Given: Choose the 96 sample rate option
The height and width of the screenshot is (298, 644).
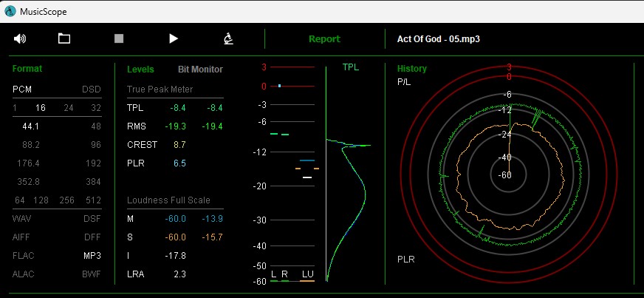Looking at the screenshot, I should 95,144.
